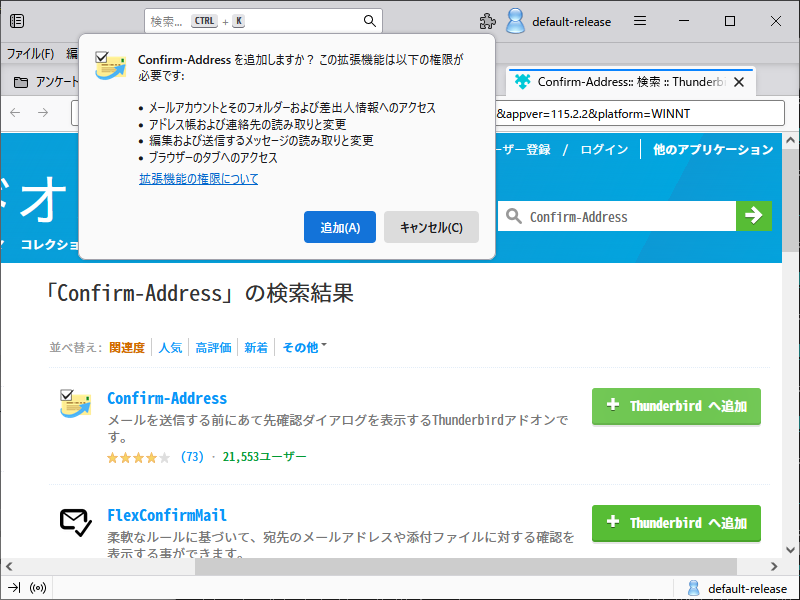Submit search with green arrow button
The image size is (800, 600).
pyautogui.click(x=754, y=216)
